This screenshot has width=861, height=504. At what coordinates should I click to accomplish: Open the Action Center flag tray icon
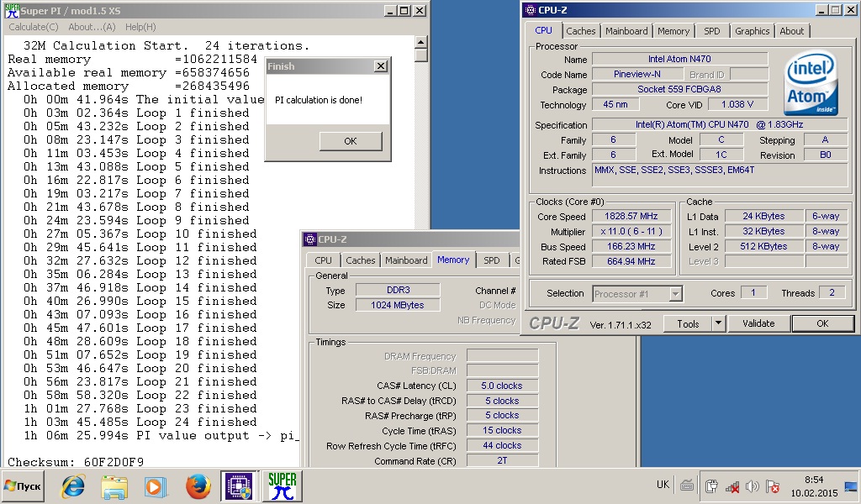click(x=772, y=486)
